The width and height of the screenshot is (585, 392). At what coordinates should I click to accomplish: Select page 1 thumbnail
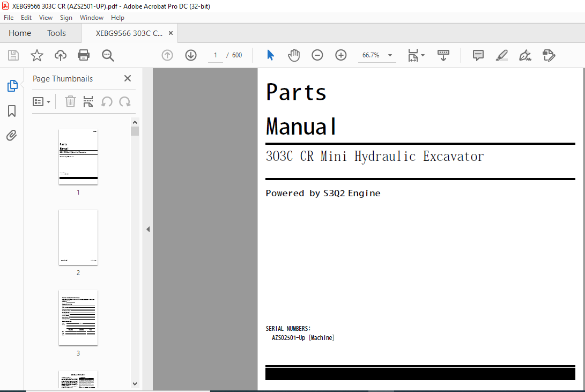click(78, 157)
